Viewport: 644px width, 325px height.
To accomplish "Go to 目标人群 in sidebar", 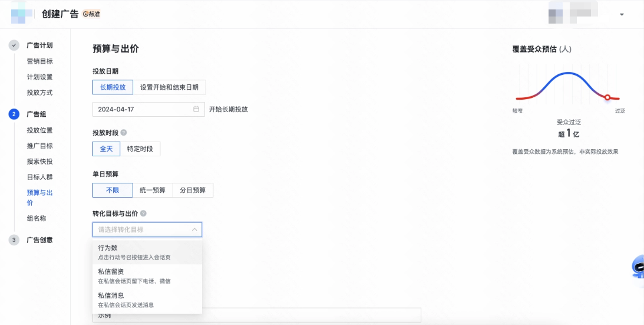I will pos(39,177).
